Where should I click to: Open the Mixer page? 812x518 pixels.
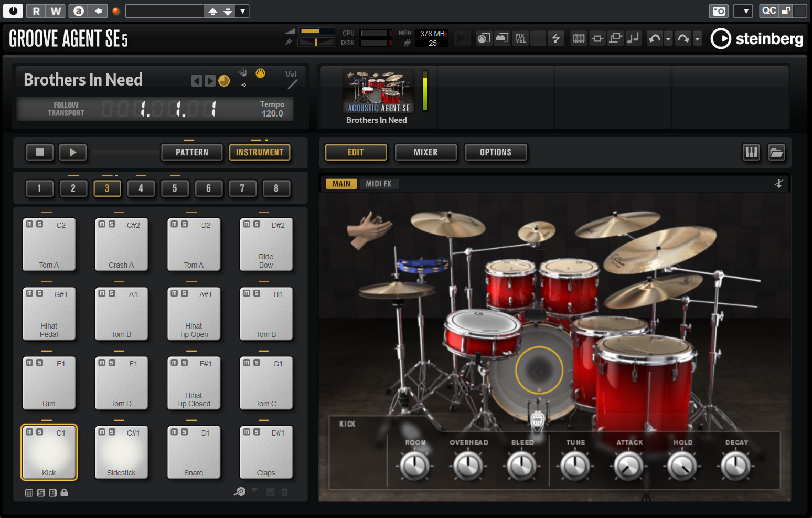426,152
